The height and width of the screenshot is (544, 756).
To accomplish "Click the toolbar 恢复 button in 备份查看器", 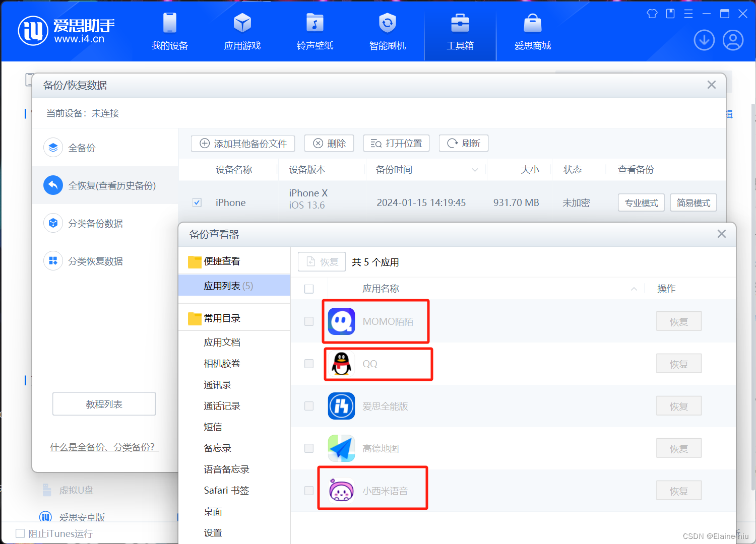I will [322, 262].
